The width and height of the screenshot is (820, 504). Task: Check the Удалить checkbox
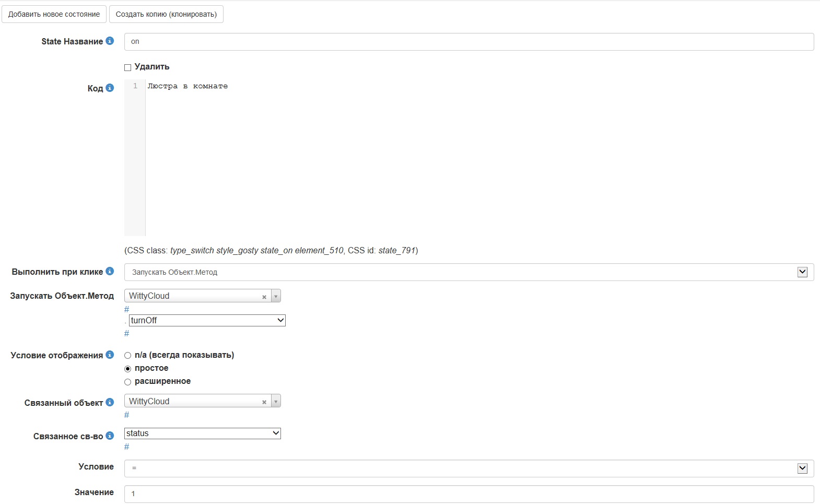click(x=127, y=67)
